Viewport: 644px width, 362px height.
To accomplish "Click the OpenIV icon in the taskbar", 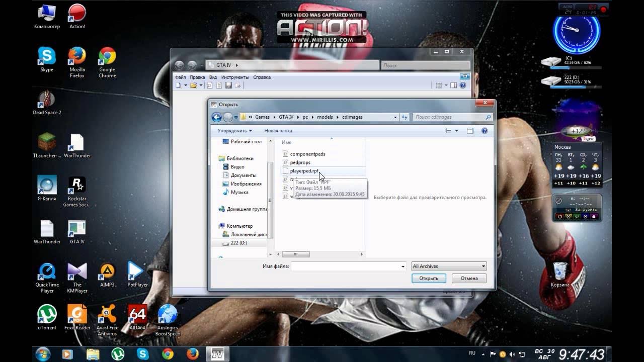I will click(x=217, y=353).
